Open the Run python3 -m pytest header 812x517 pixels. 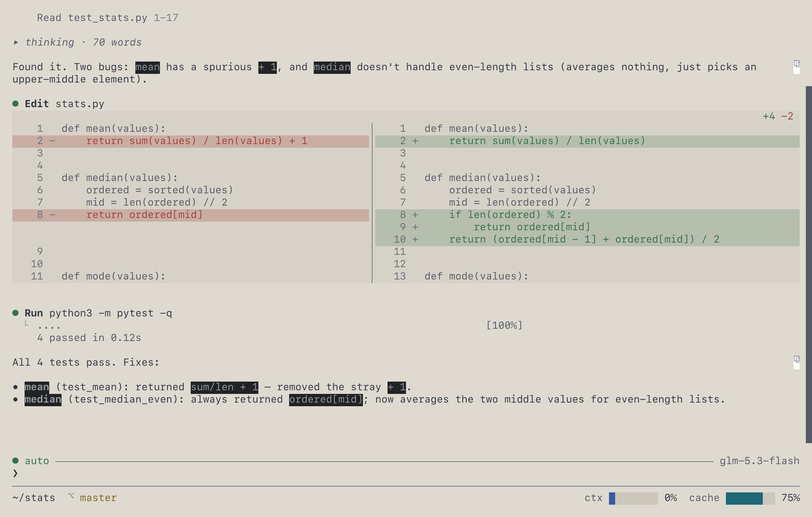[98, 313]
